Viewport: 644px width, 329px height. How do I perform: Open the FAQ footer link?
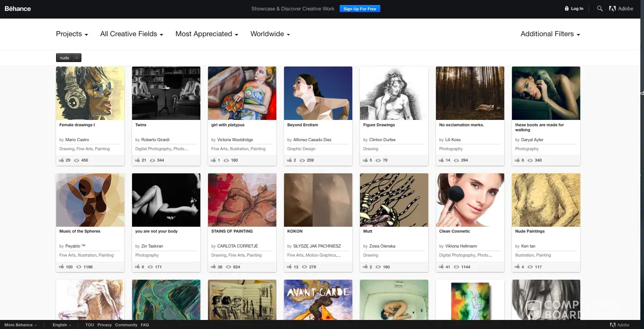[x=145, y=325]
